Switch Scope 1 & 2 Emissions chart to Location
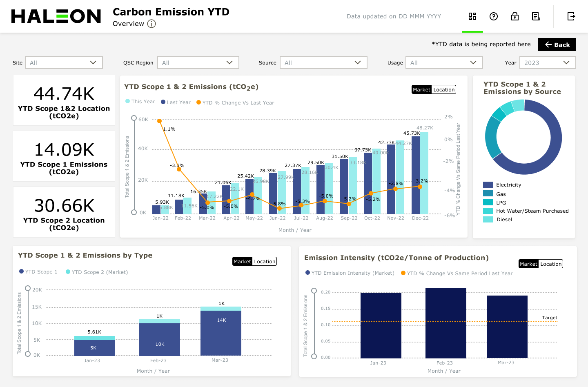Screen dimensions: 588x387 pyautogui.click(x=444, y=90)
